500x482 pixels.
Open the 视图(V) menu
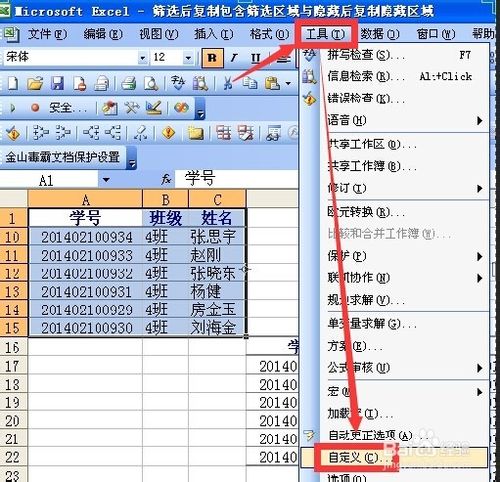click(x=158, y=34)
